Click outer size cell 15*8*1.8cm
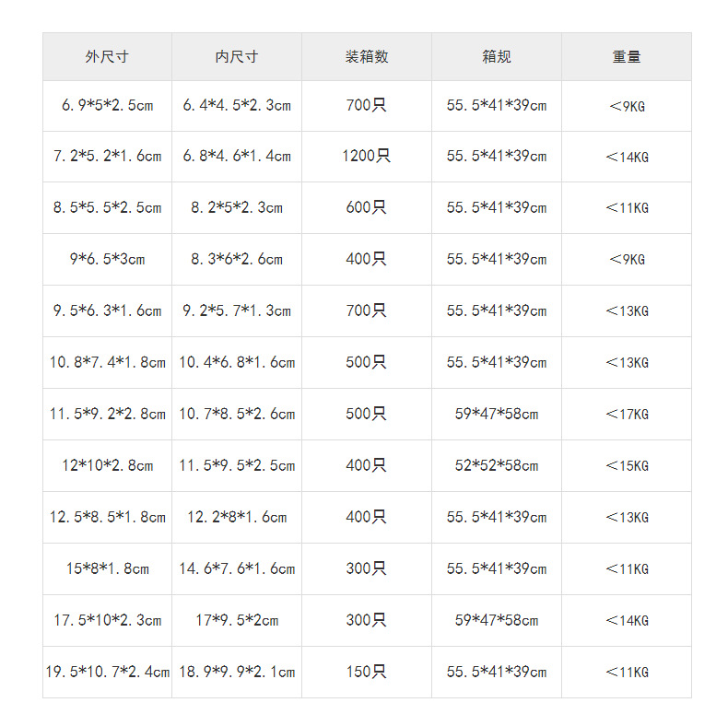This screenshot has width=728, height=726. pyautogui.click(x=107, y=569)
